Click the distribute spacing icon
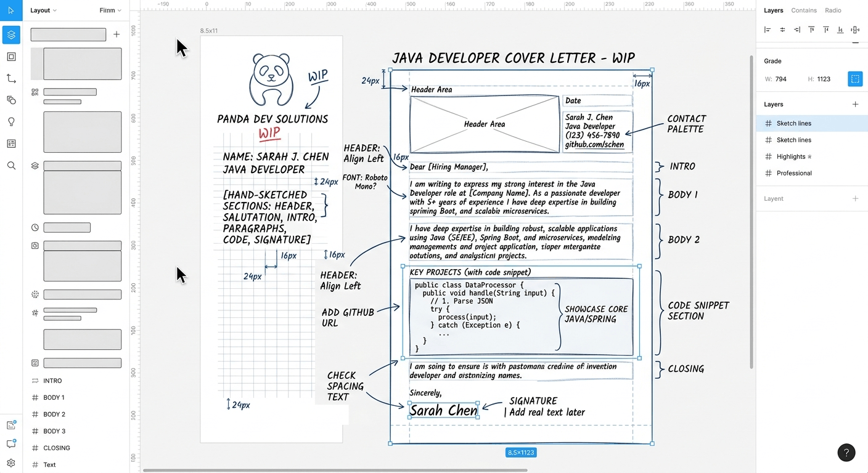 click(x=855, y=30)
